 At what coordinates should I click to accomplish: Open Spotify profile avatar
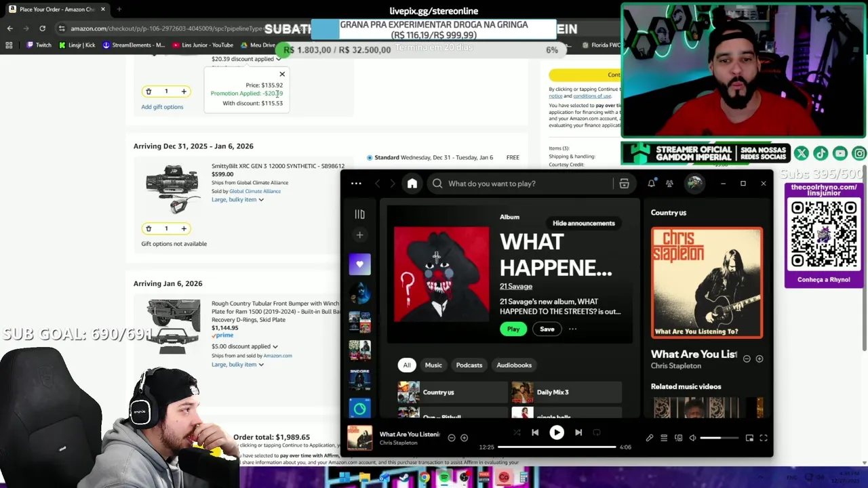694,183
